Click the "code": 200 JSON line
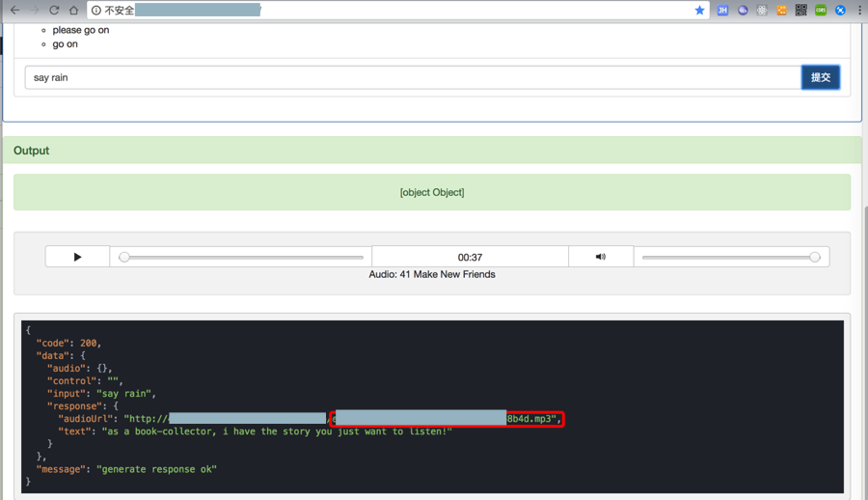 (68, 343)
